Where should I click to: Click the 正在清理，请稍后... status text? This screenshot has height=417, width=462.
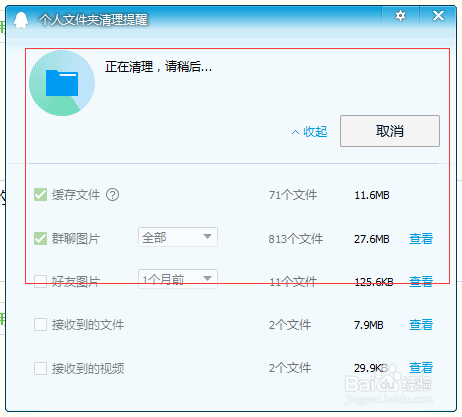tap(158, 67)
